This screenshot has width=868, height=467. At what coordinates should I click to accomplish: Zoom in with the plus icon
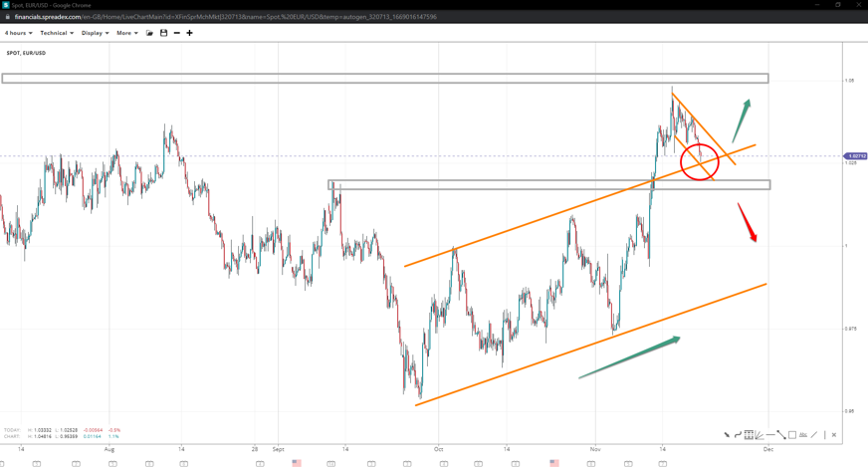(x=189, y=33)
